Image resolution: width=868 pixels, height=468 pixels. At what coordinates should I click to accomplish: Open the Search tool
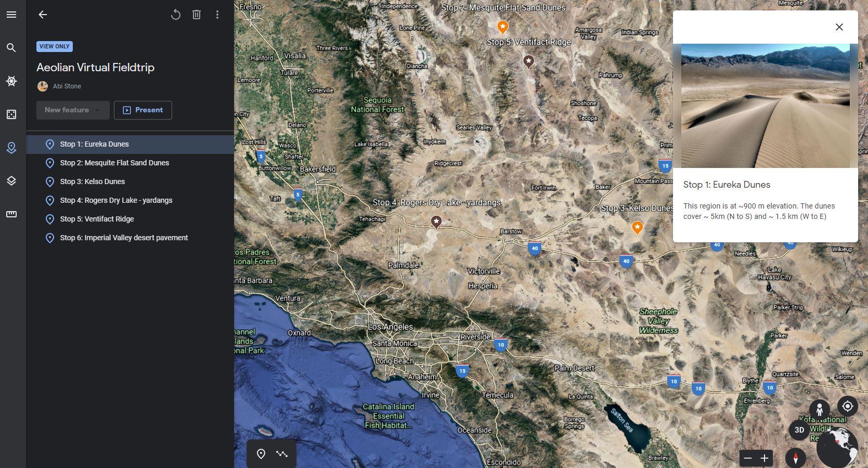point(11,48)
